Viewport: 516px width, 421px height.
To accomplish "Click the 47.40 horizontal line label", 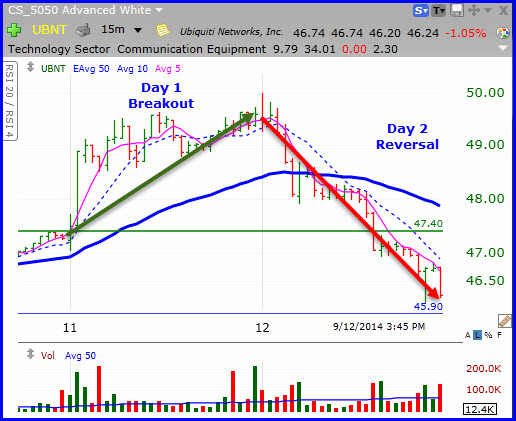I will pyautogui.click(x=428, y=223).
